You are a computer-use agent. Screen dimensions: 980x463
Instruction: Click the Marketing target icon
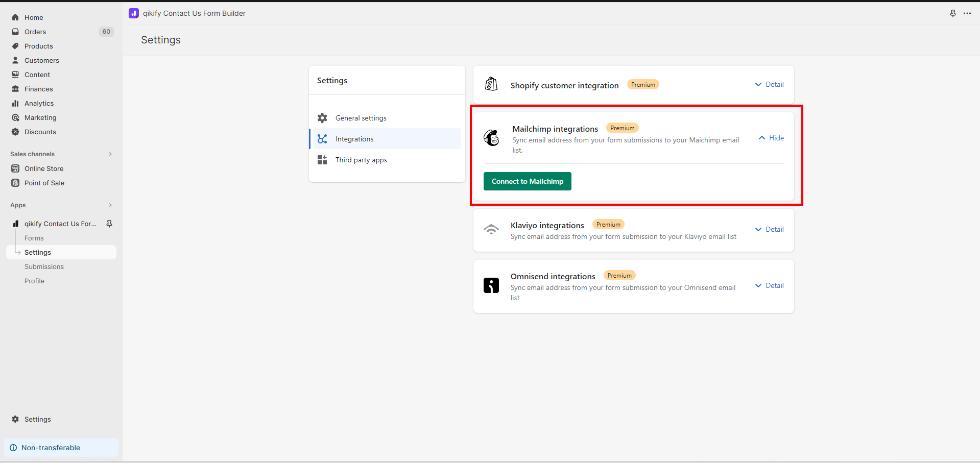point(15,117)
